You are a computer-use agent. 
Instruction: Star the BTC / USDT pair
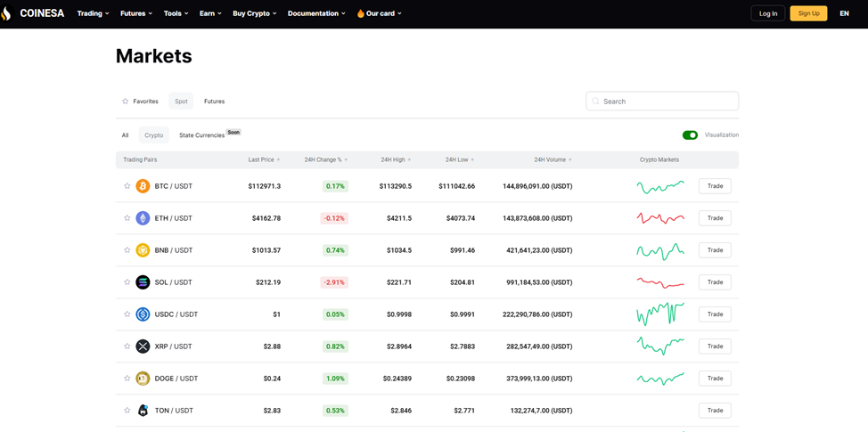tap(127, 186)
